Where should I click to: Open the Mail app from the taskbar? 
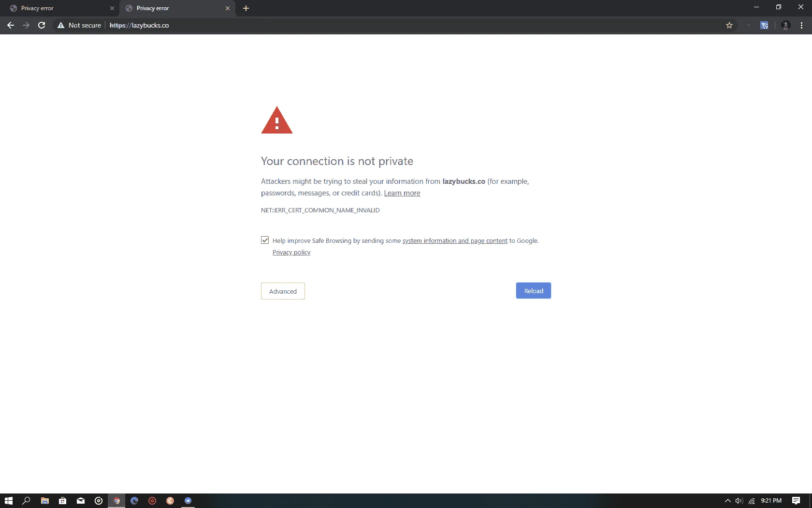81,501
